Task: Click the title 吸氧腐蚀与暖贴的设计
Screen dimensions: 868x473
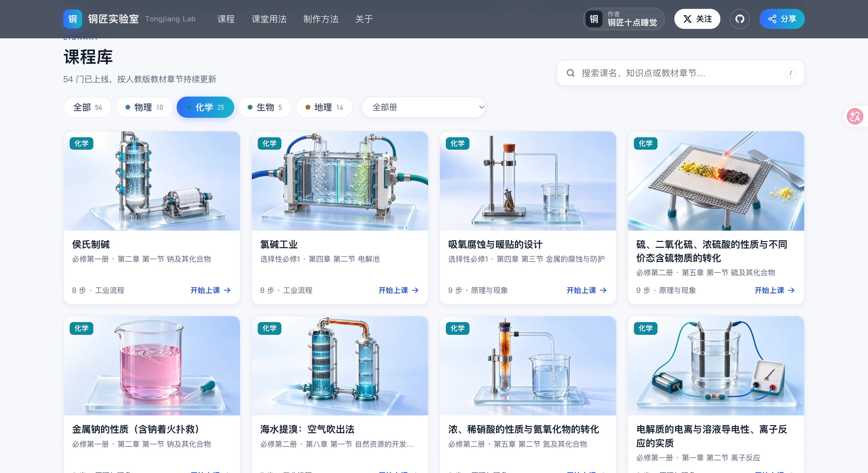Action: (x=495, y=244)
